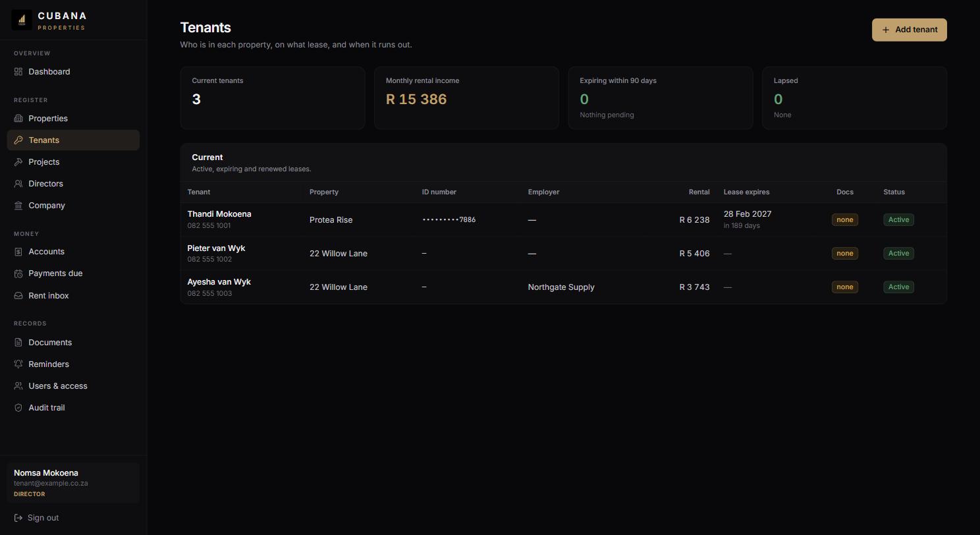The width and height of the screenshot is (980, 535).
Task: Click the Company bank icon
Action: tap(18, 206)
